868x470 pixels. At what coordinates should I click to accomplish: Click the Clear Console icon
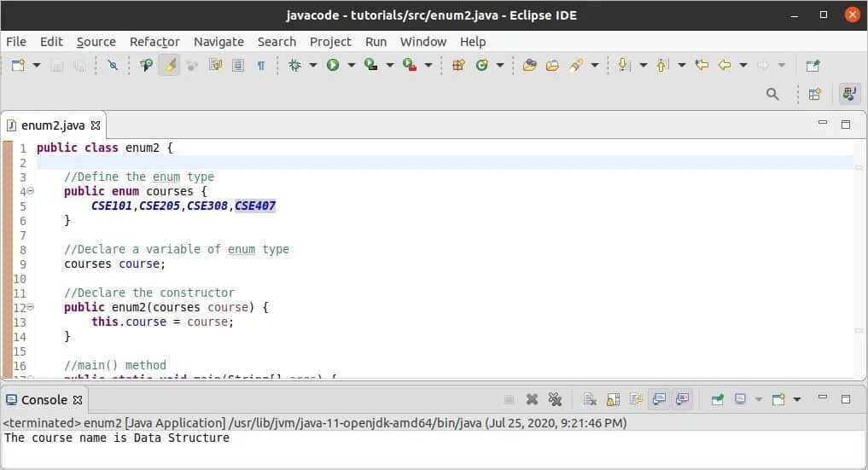pyautogui.click(x=590, y=399)
